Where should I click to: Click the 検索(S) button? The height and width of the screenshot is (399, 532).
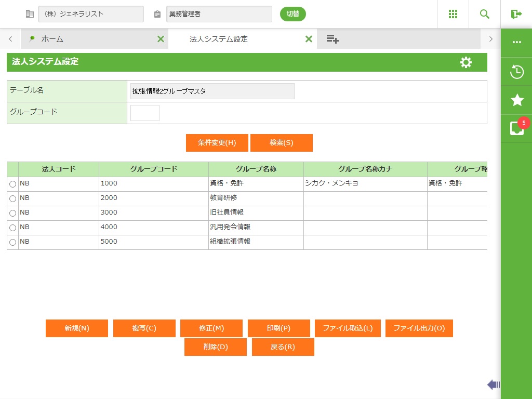tap(282, 143)
